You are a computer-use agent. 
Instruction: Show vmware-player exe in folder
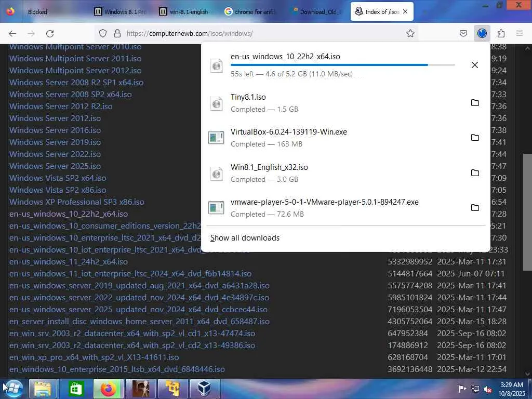[x=475, y=208]
